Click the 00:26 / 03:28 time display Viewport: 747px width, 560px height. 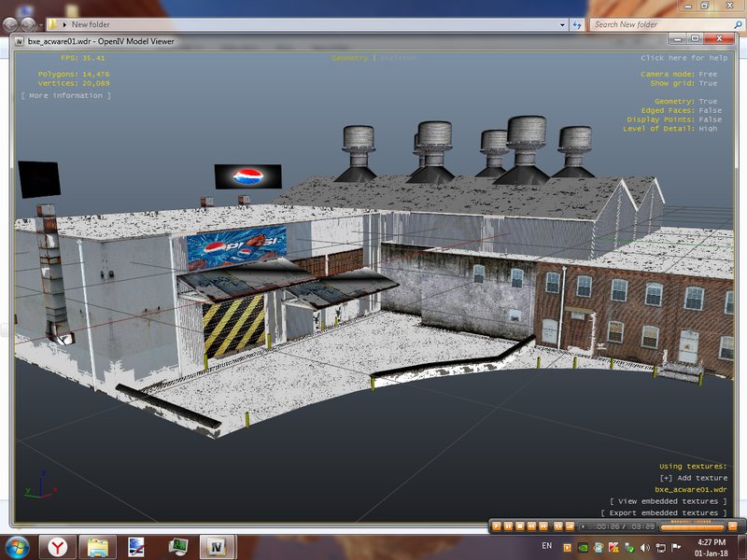tap(625, 526)
